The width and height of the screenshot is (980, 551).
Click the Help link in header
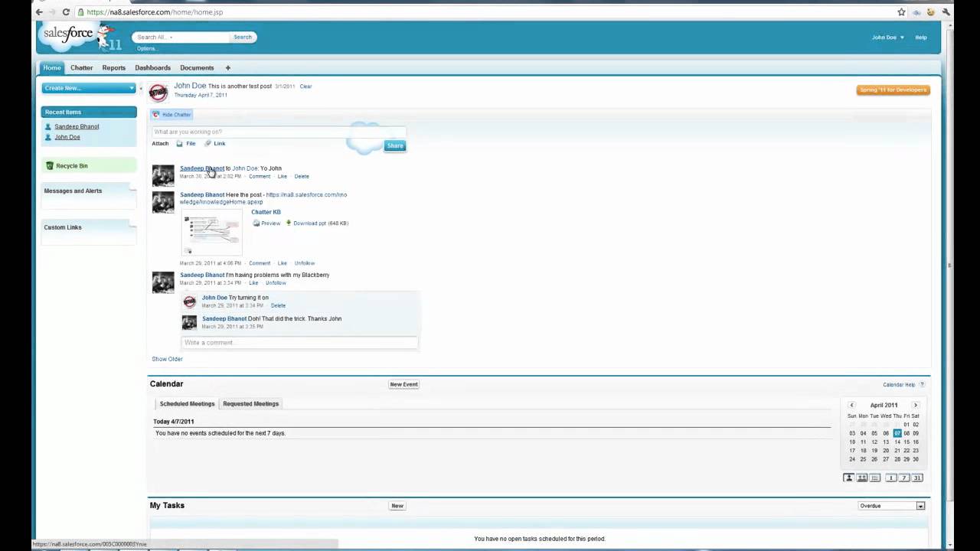921,37
